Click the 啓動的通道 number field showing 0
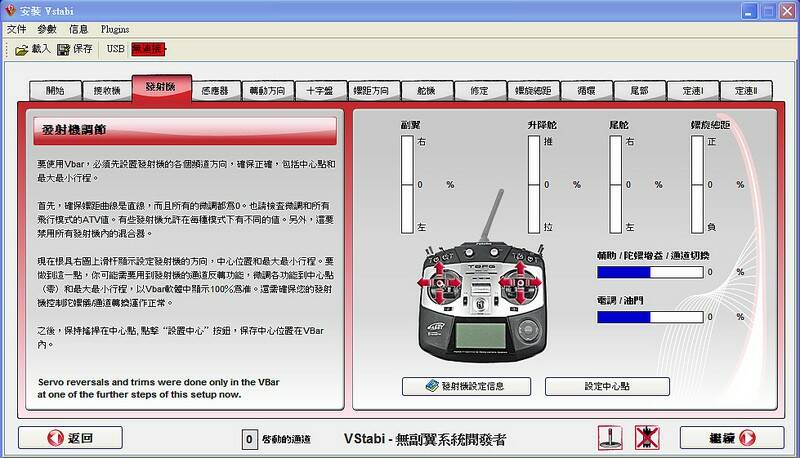Screen dimensions: 800x458 coord(249,439)
